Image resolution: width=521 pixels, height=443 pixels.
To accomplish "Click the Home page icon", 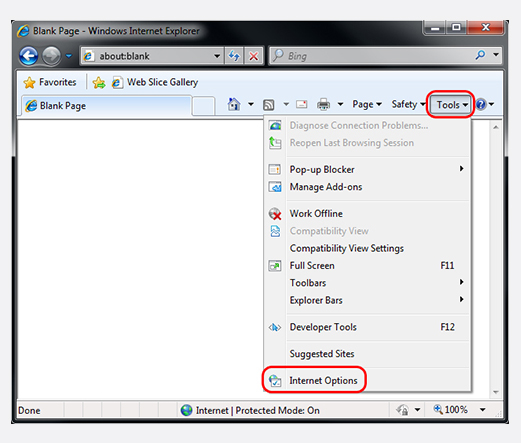I will click(234, 104).
